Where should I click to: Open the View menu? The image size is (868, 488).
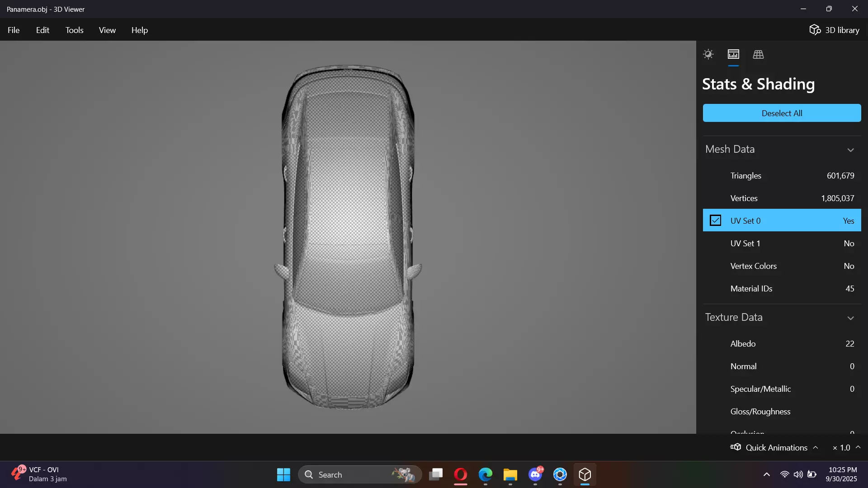[107, 30]
